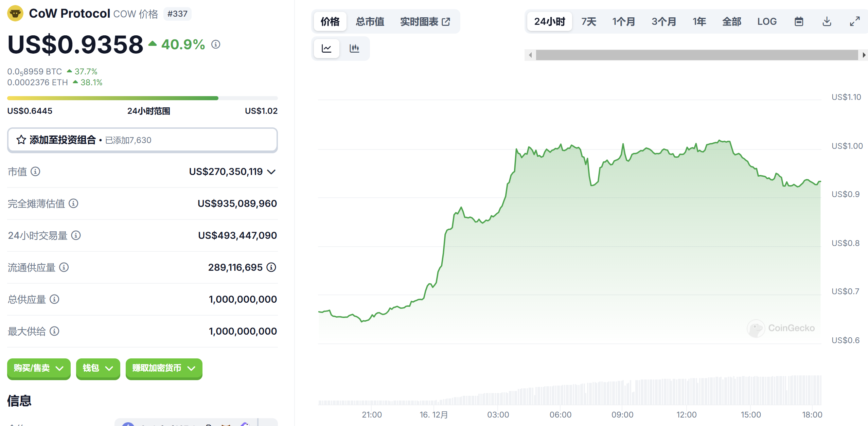Viewport: 868px width, 426px height.
Task: Toggle LOG scale on chart
Action: click(767, 22)
